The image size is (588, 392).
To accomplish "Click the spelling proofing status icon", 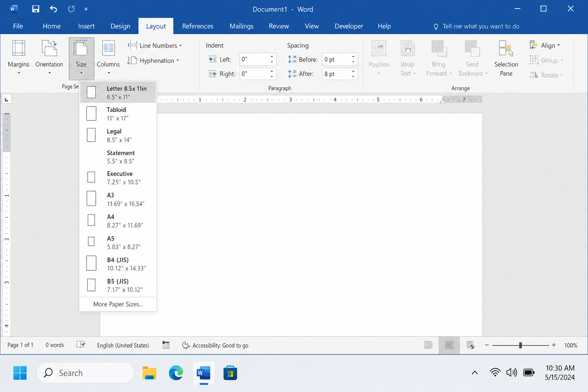I will click(81, 345).
